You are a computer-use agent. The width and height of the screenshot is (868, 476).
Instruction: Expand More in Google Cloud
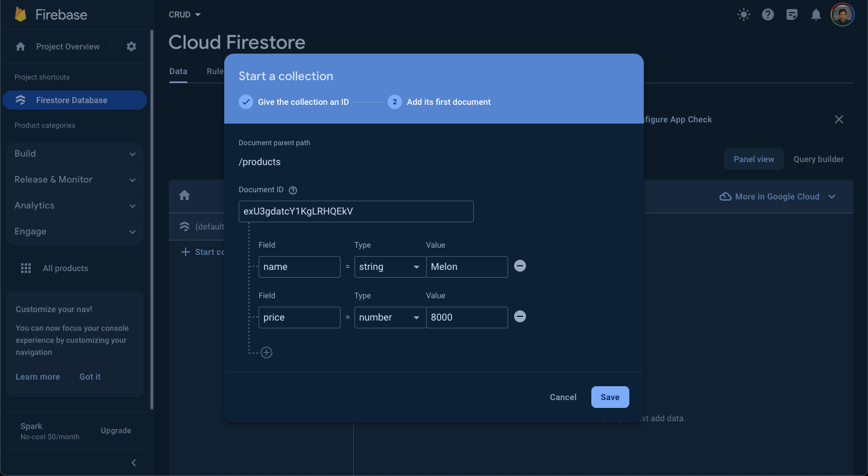[778, 196]
